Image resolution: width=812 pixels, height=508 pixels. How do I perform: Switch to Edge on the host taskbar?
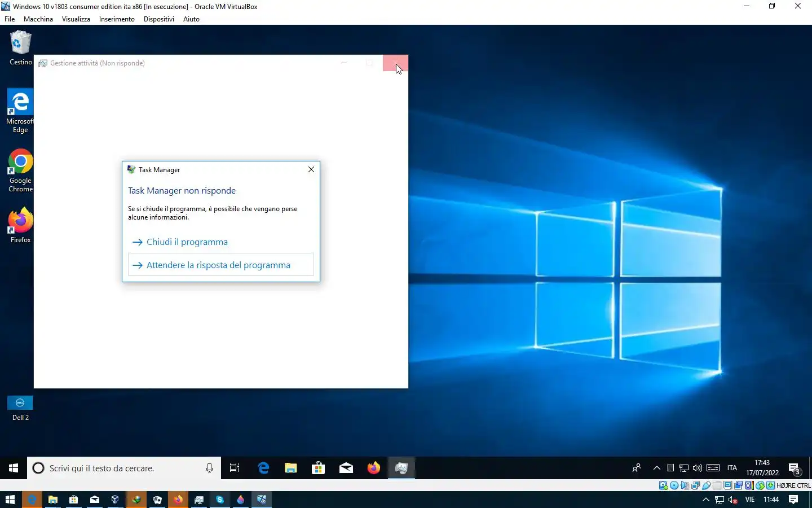[x=32, y=500]
